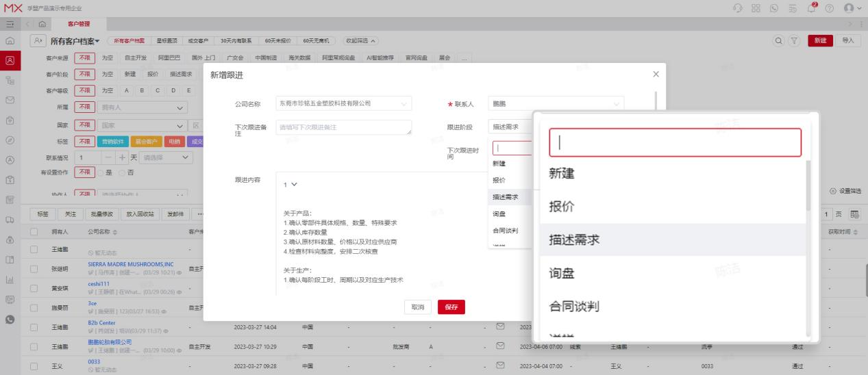The width and height of the screenshot is (868, 375).
Task: Select the 是 radio option for 有设置协作
Action: pyautogui.click(x=99, y=172)
